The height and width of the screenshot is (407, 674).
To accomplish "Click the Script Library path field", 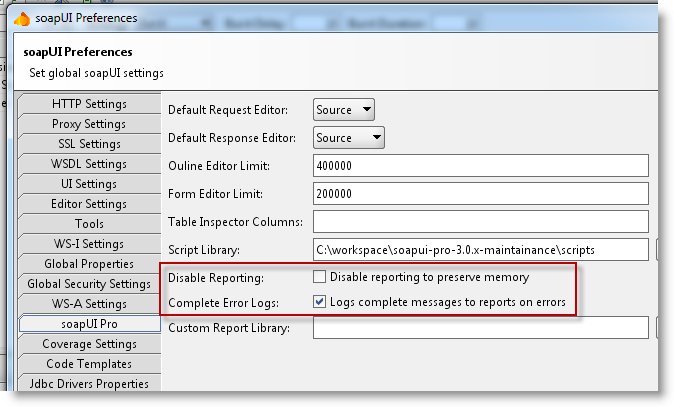I will coord(481,250).
